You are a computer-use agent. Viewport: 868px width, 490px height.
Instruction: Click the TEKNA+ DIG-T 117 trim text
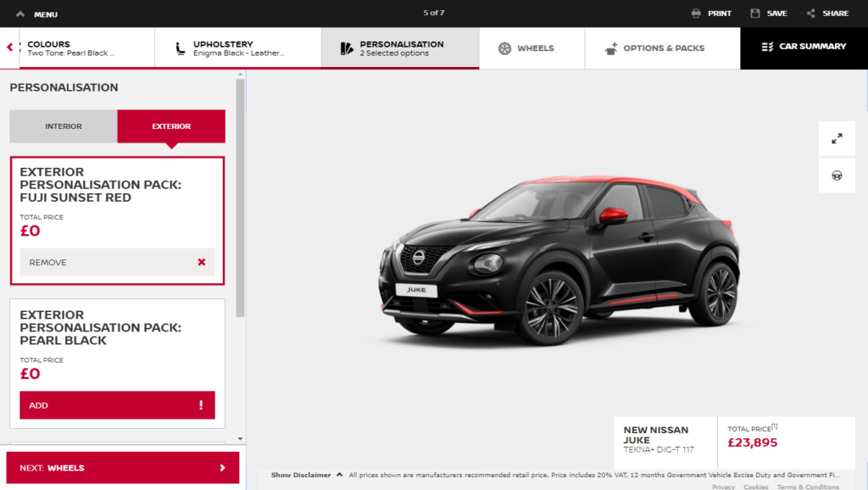coord(658,449)
